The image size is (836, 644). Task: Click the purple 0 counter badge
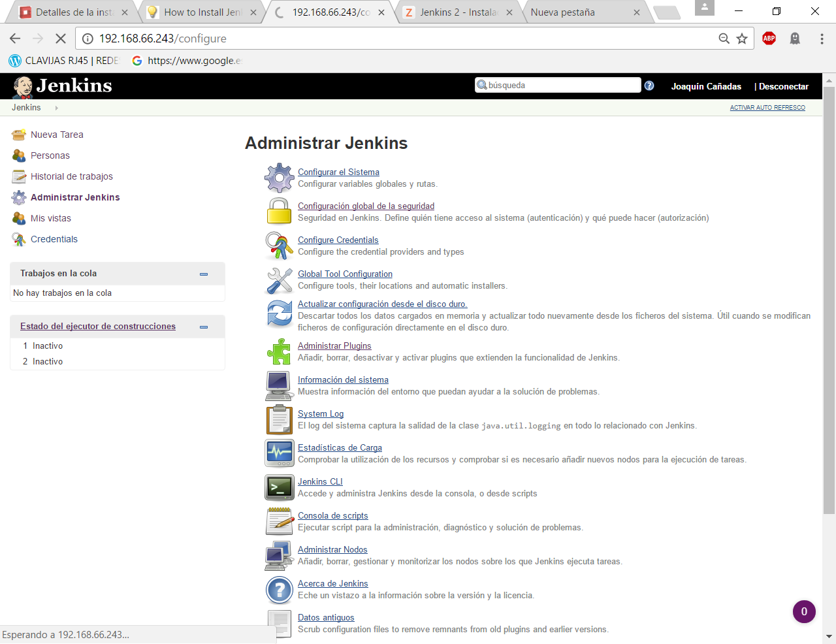point(804,611)
